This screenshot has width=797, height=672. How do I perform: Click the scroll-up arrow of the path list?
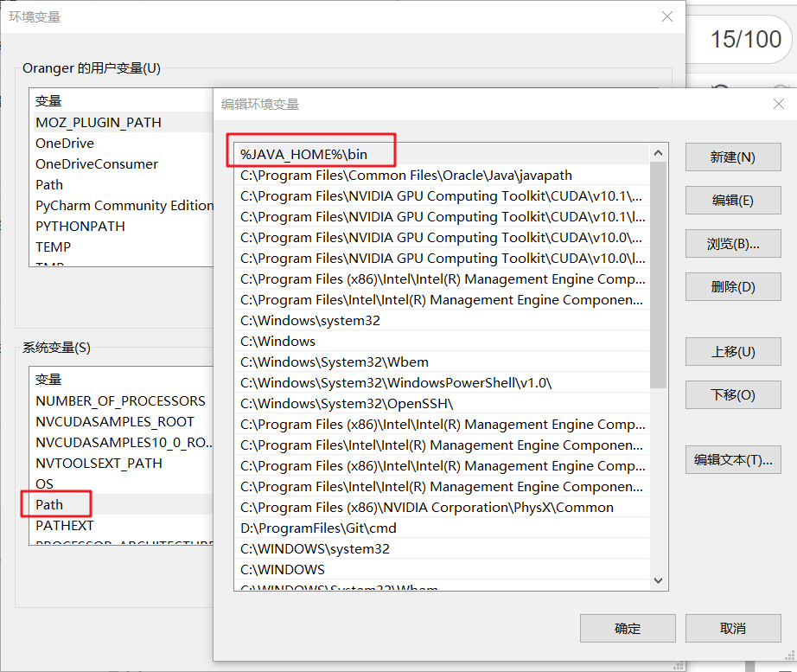coord(658,152)
